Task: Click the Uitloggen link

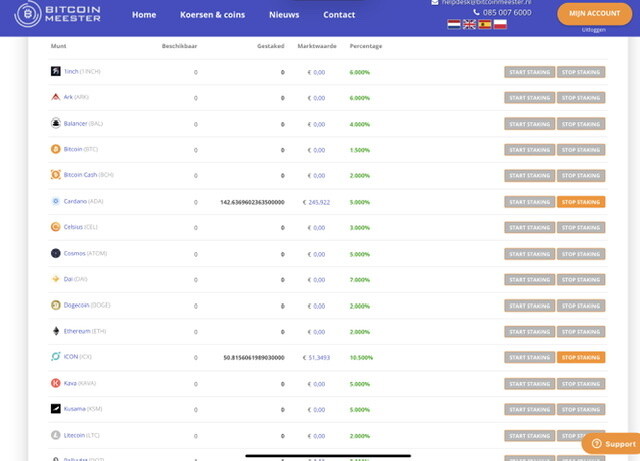Action: tap(594, 30)
